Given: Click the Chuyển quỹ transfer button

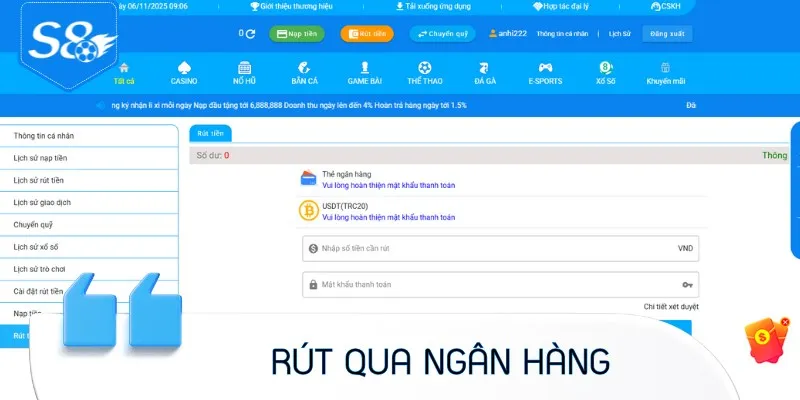Looking at the screenshot, I should 442,34.
